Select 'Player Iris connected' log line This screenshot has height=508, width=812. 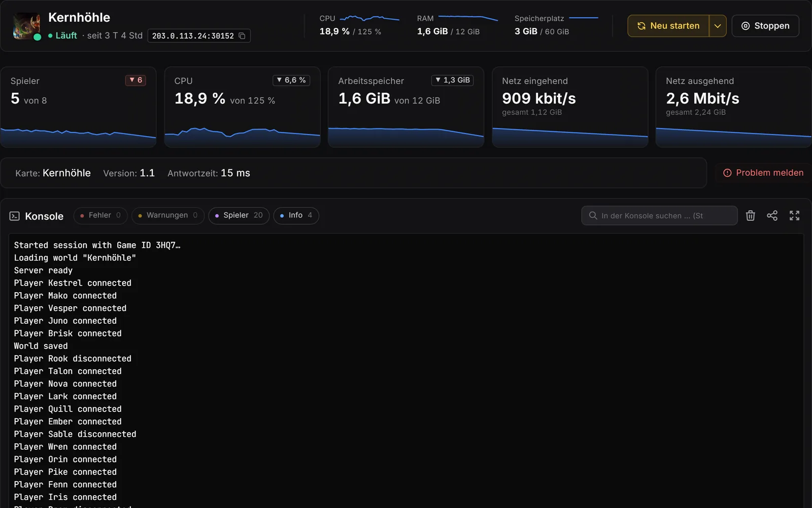click(x=65, y=497)
